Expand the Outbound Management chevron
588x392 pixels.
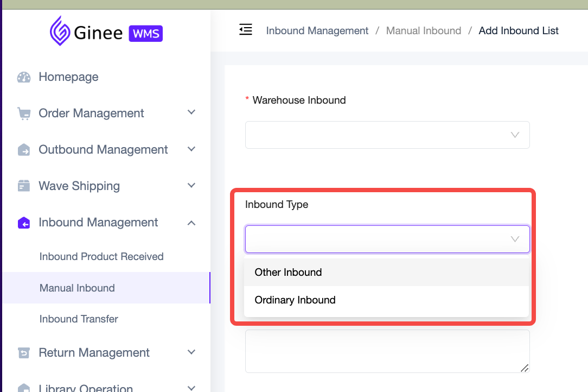pyautogui.click(x=191, y=149)
